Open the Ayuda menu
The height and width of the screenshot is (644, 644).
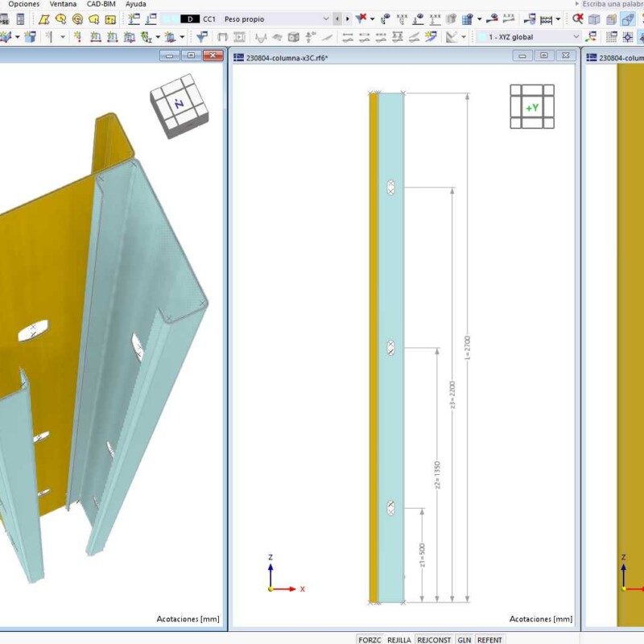[x=135, y=4]
